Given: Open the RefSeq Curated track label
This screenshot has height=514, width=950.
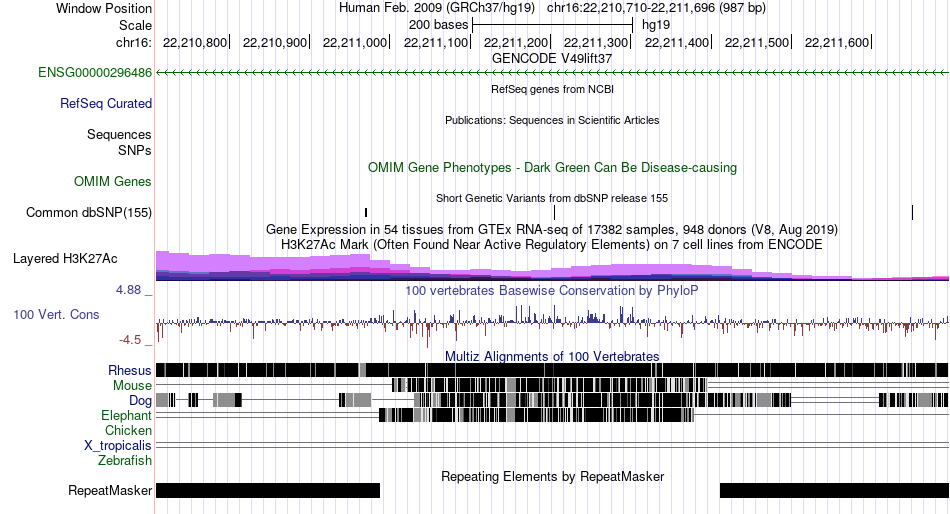Looking at the screenshot, I should pos(106,104).
